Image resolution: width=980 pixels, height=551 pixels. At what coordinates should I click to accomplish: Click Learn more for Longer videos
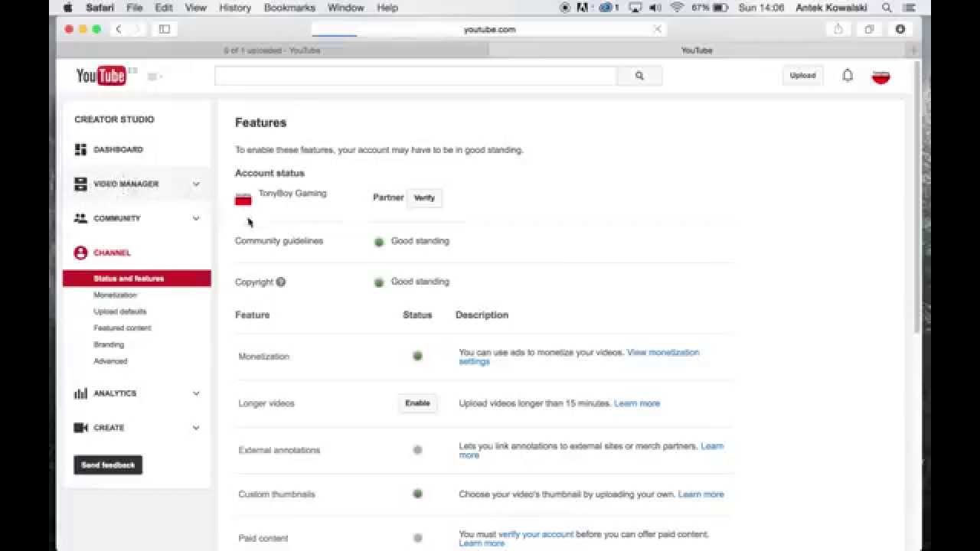point(637,403)
